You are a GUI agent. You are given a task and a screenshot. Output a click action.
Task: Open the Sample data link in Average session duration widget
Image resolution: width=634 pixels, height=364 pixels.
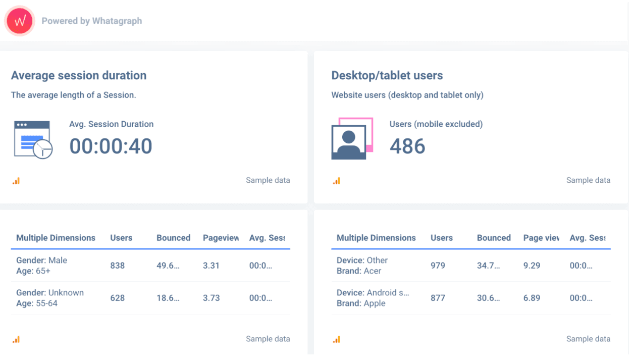(x=268, y=180)
